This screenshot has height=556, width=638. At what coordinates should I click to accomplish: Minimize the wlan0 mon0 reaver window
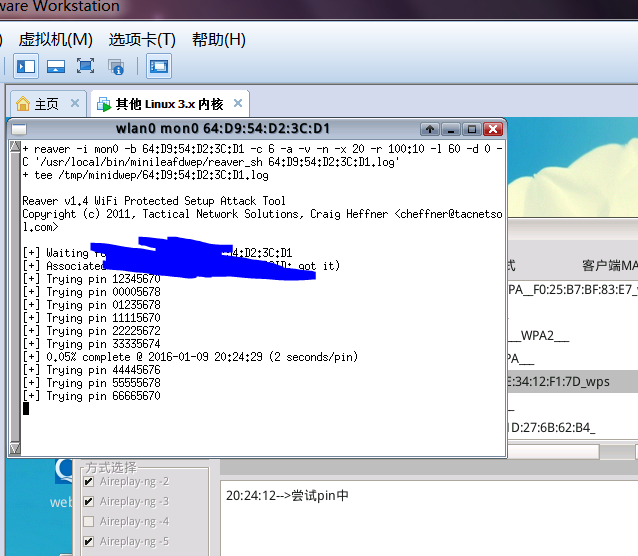click(451, 129)
